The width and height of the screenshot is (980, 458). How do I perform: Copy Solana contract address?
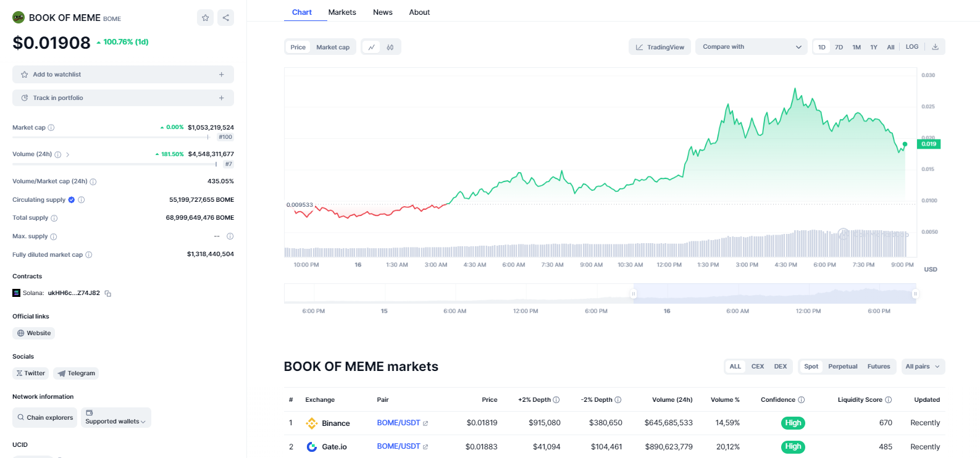click(x=108, y=294)
